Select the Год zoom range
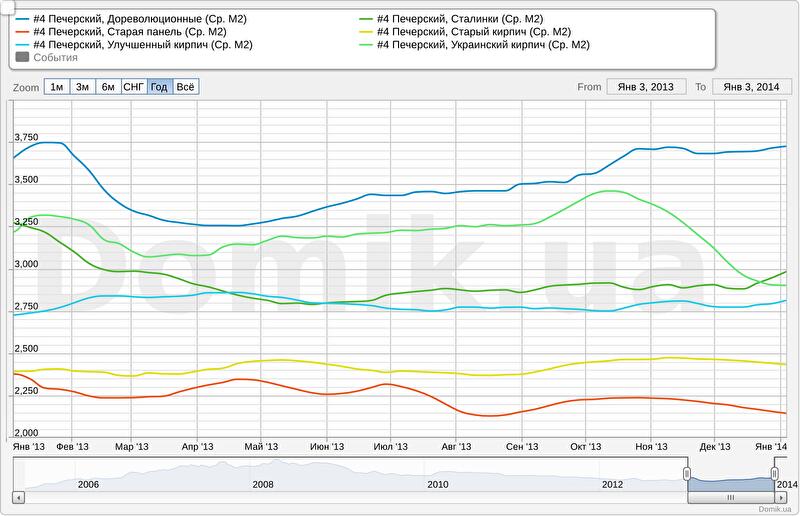 coord(159,87)
